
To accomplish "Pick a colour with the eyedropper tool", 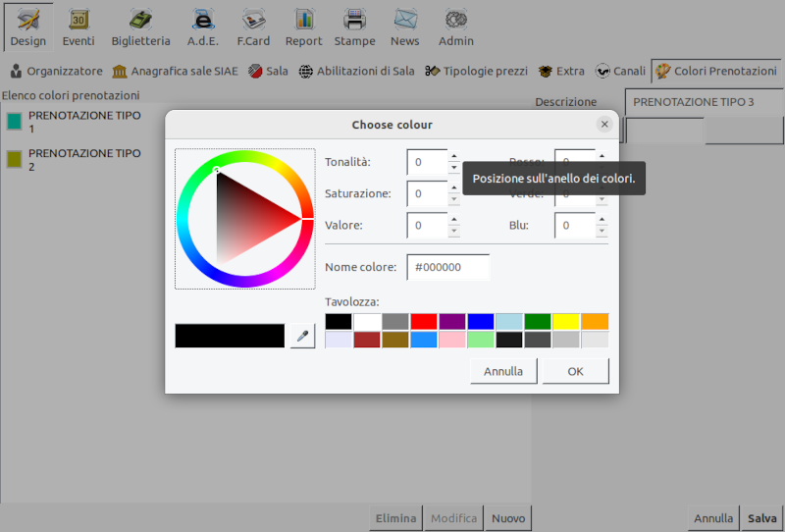I will (x=303, y=336).
